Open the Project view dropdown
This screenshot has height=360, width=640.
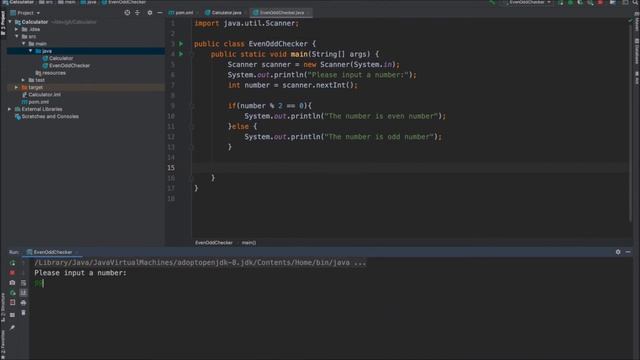tap(25, 13)
